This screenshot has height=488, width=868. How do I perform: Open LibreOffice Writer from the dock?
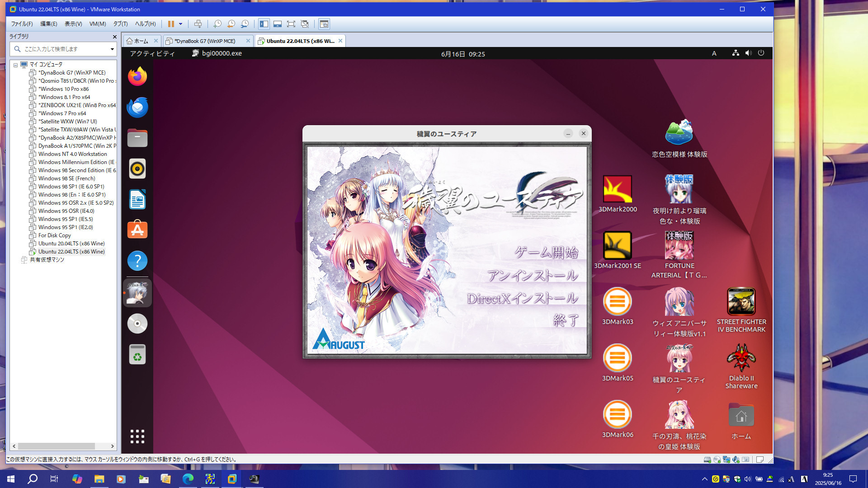(x=137, y=199)
